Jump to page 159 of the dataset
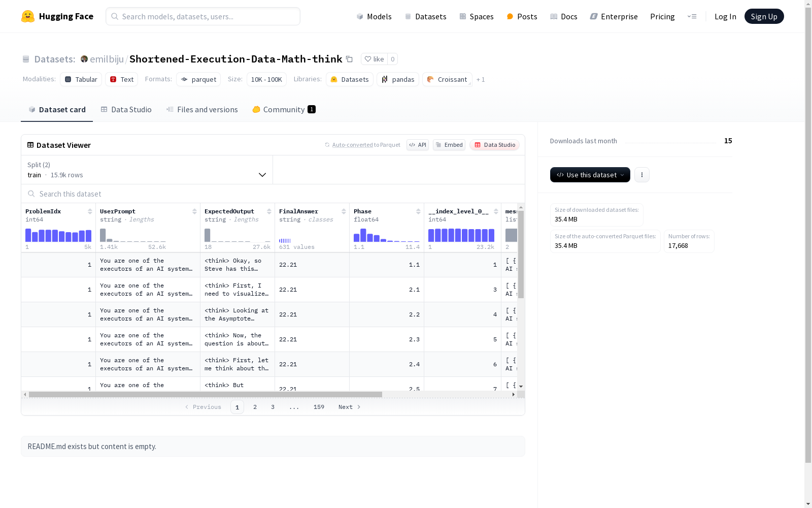The width and height of the screenshot is (812, 508). tap(319, 407)
